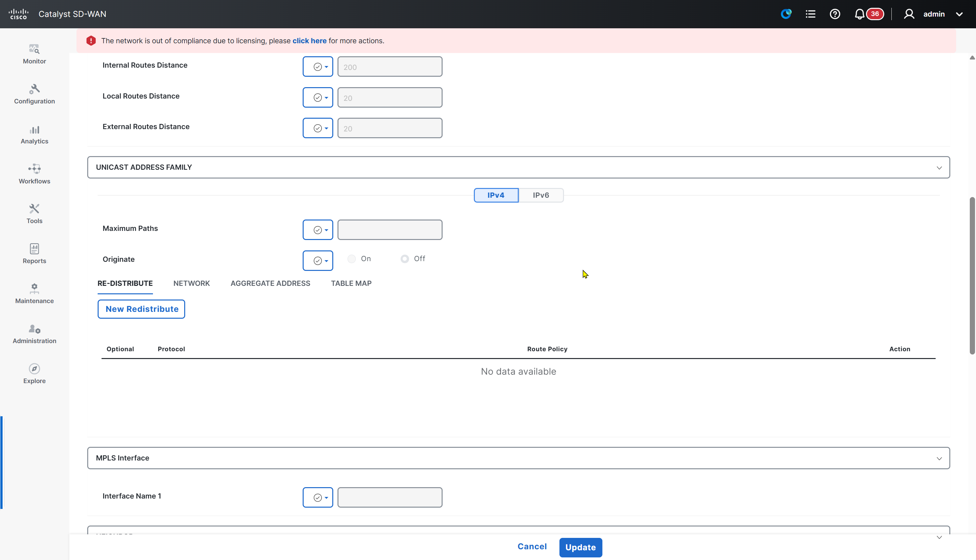Click the Maximum Paths input field
The width and height of the screenshot is (976, 560).
coord(390,230)
